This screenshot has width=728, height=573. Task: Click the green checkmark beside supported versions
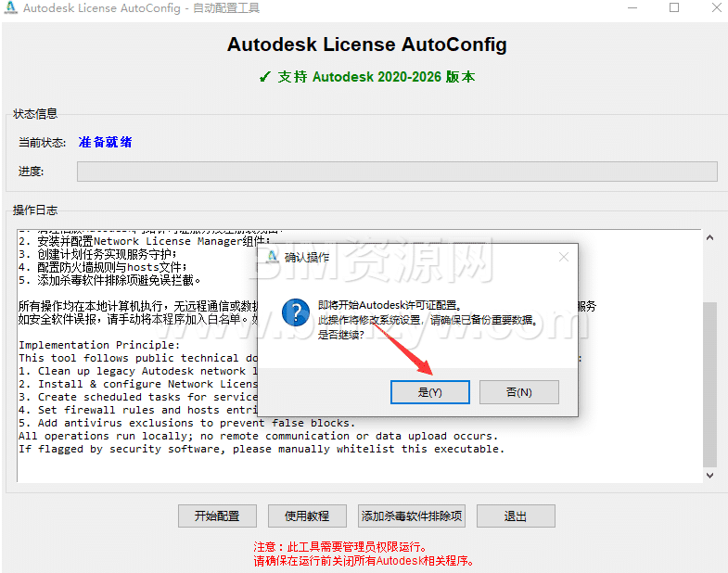pyautogui.click(x=264, y=77)
